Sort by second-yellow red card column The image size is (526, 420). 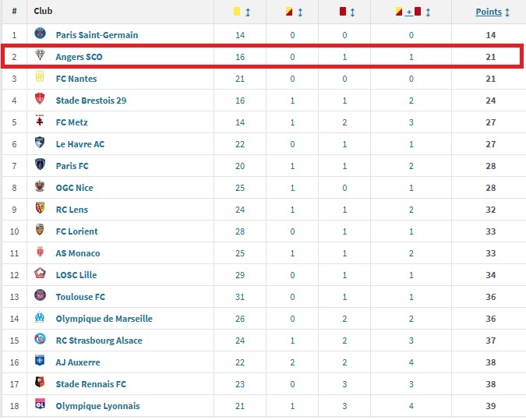point(295,12)
